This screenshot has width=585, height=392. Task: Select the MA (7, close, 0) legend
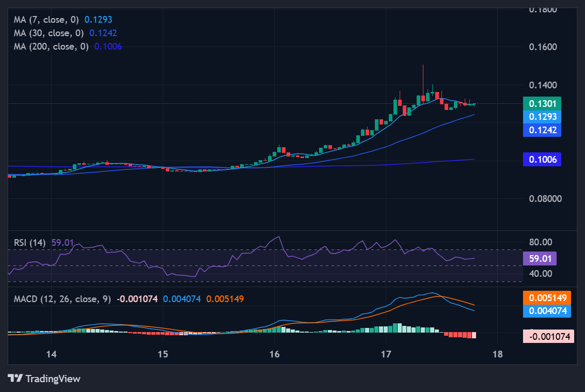click(47, 20)
